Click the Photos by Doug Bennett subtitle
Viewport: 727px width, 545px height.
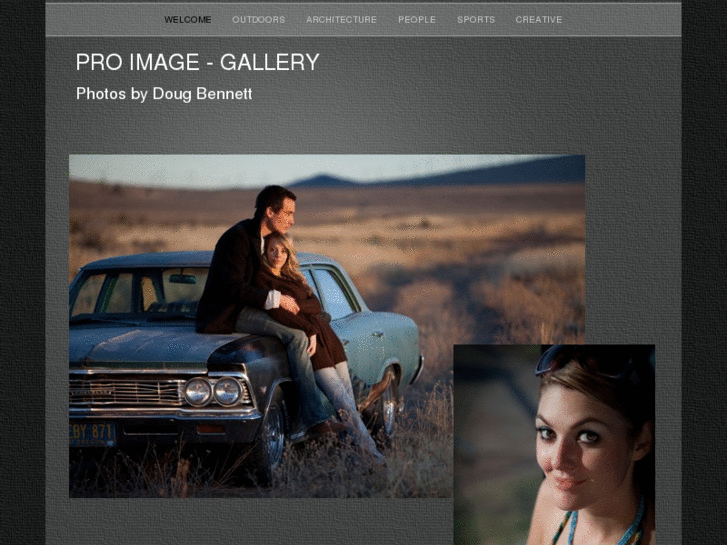164,94
